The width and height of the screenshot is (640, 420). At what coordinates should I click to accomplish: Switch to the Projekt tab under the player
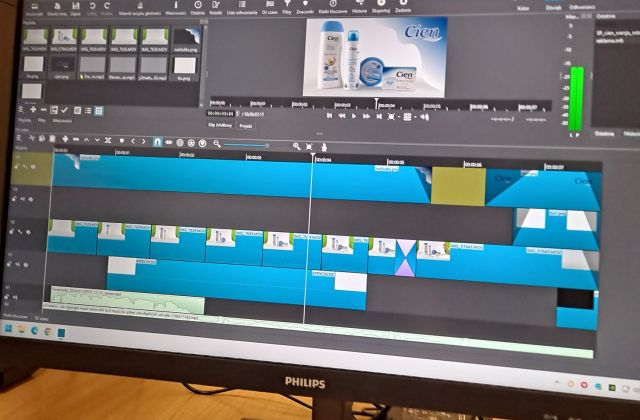coord(245,126)
